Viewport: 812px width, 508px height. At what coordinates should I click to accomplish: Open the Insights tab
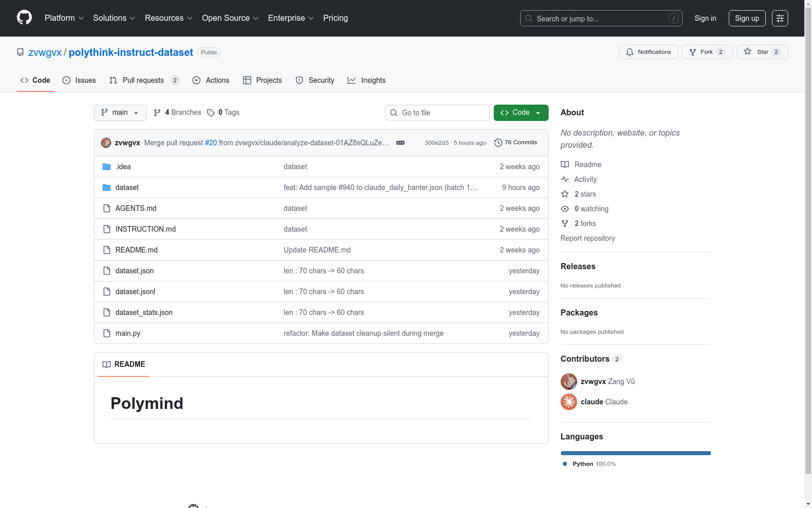click(366, 80)
